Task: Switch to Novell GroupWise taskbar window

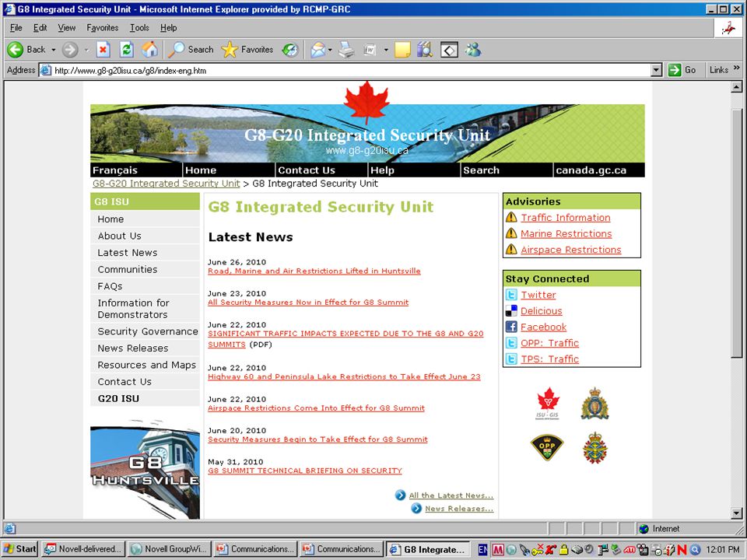Action: pyautogui.click(x=169, y=549)
